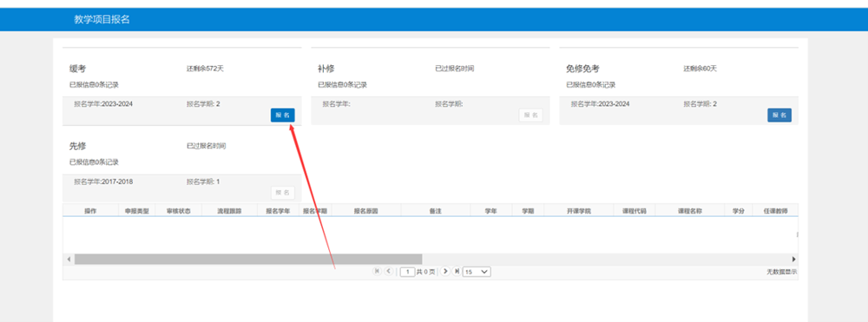This screenshot has height=322, width=868.
Task: Select the 流程跟踪 column header
Action: [230, 211]
